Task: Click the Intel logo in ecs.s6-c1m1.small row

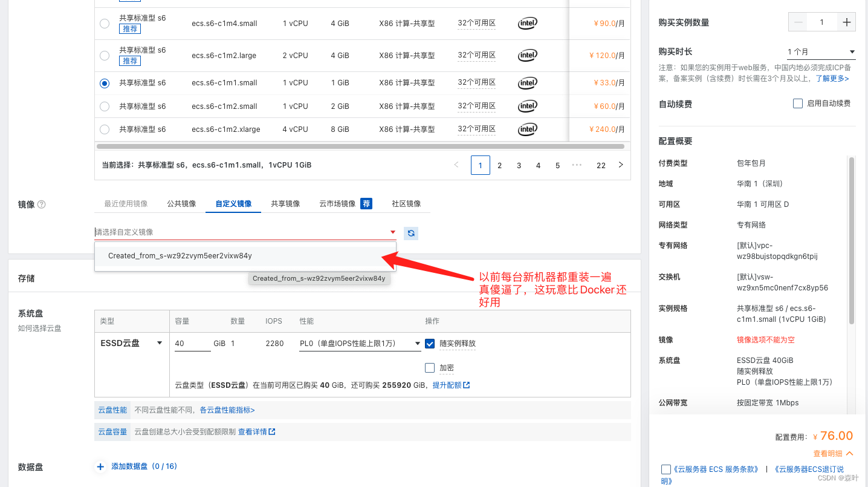Action: (x=527, y=82)
